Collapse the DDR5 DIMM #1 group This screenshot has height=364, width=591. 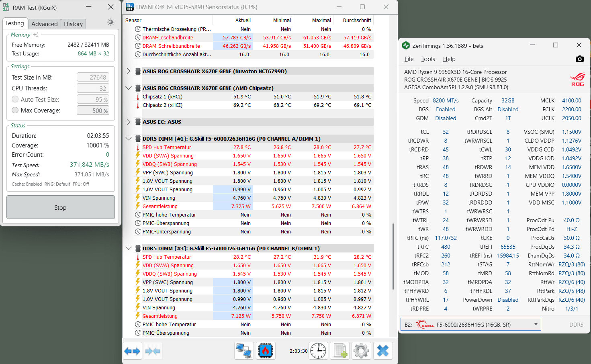pyautogui.click(x=129, y=139)
